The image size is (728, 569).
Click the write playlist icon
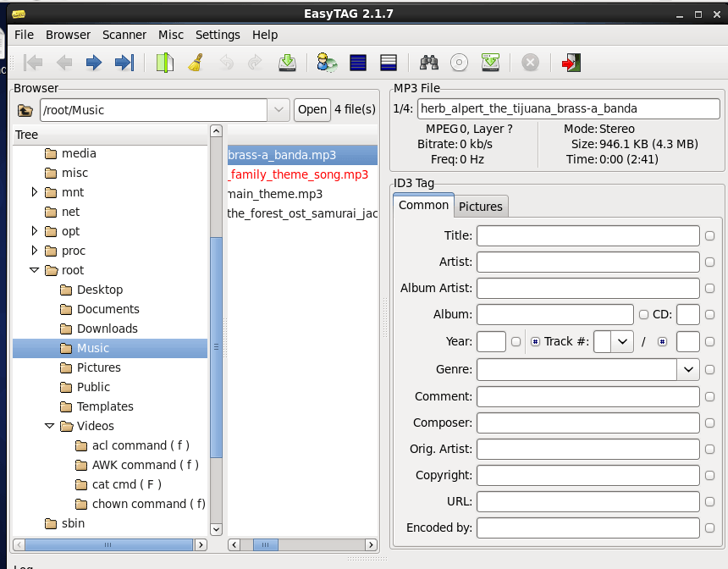490,63
